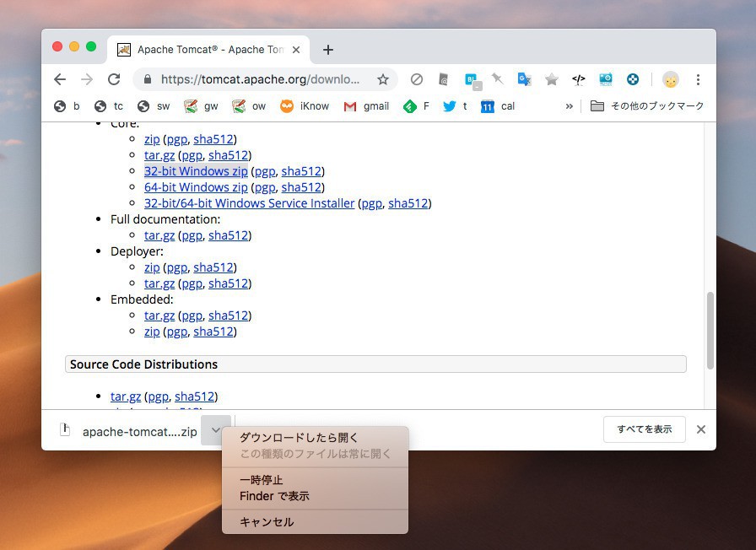This screenshot has height=550, width=756.
Task: Click the Core zip link
Action: tap(152, 139)
